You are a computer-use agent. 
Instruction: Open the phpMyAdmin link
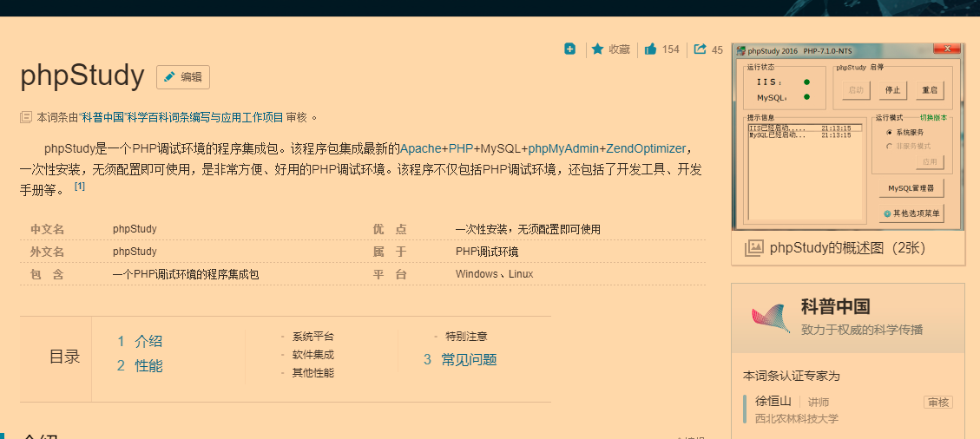tap(563, 148)
